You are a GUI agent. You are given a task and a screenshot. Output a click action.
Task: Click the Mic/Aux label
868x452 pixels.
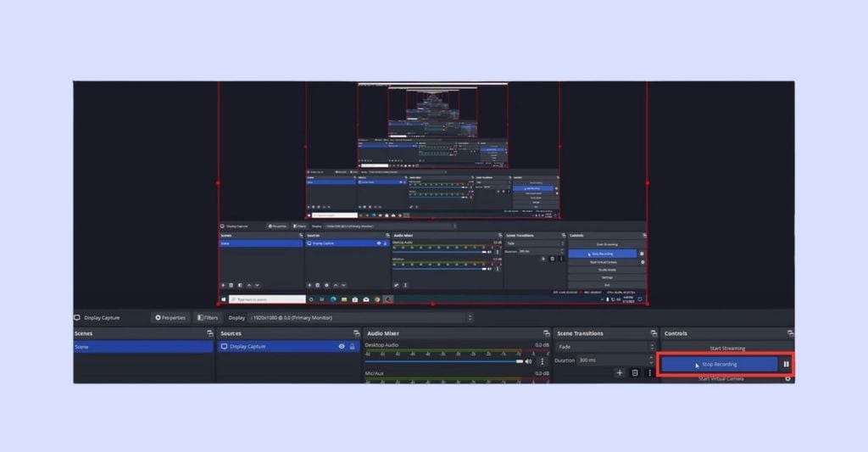[x=374, y=374]
